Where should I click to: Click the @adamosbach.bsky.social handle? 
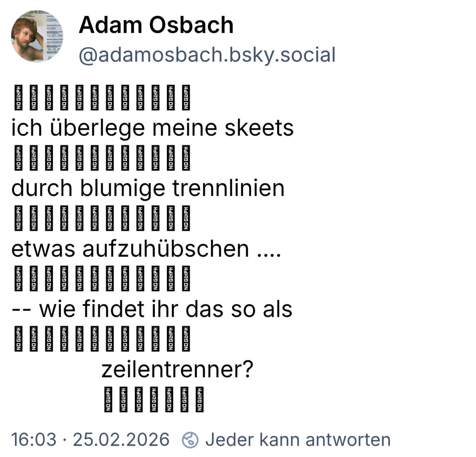pos(207,55)
